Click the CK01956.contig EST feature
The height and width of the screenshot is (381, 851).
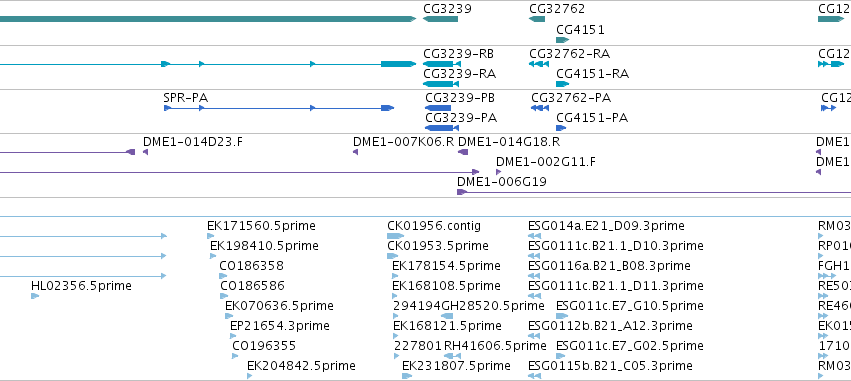pyautogui.click(x=395, y=236)
